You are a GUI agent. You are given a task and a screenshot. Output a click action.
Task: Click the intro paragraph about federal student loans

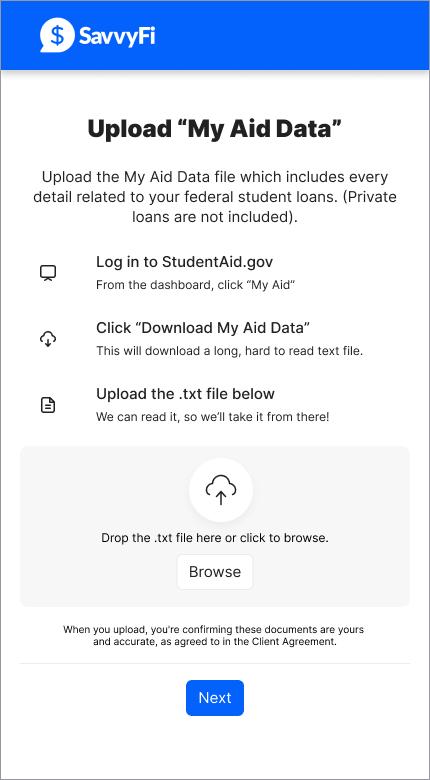click(x=215, y=197)
